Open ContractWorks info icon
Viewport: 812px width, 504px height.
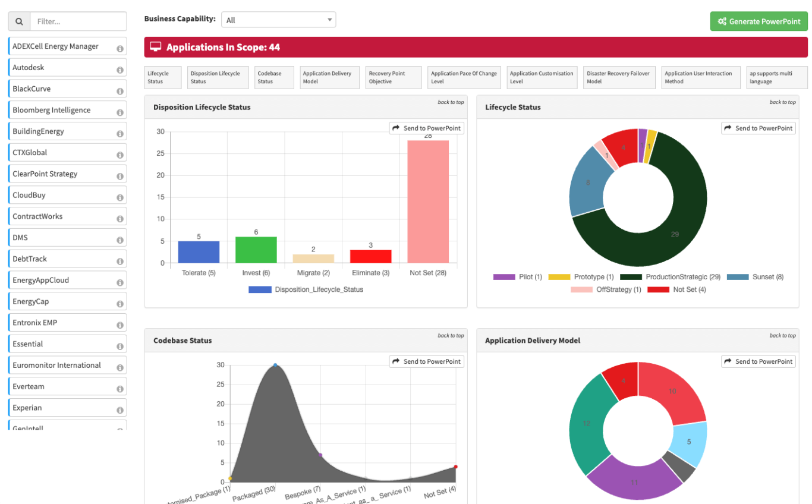(120, 219)
